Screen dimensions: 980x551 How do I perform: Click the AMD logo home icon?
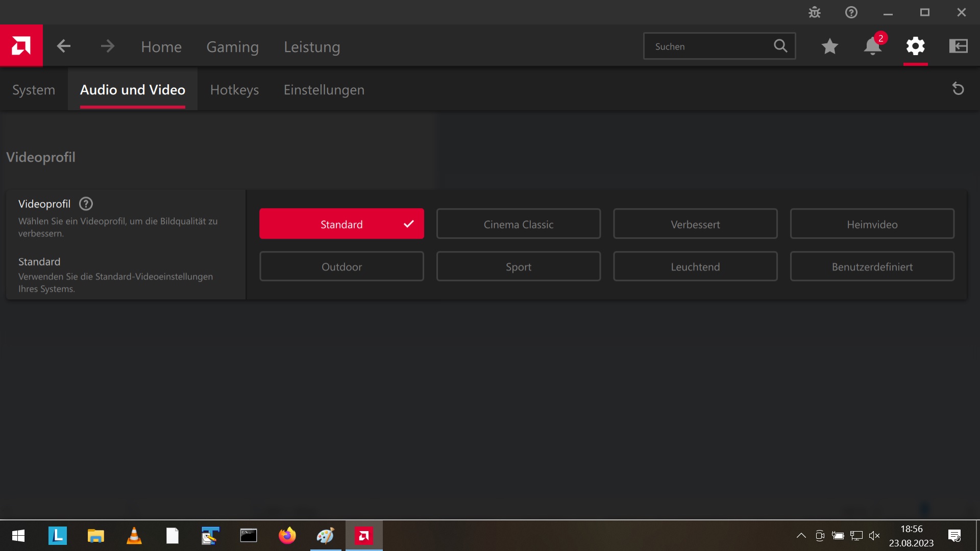click(x=21, y=46)
